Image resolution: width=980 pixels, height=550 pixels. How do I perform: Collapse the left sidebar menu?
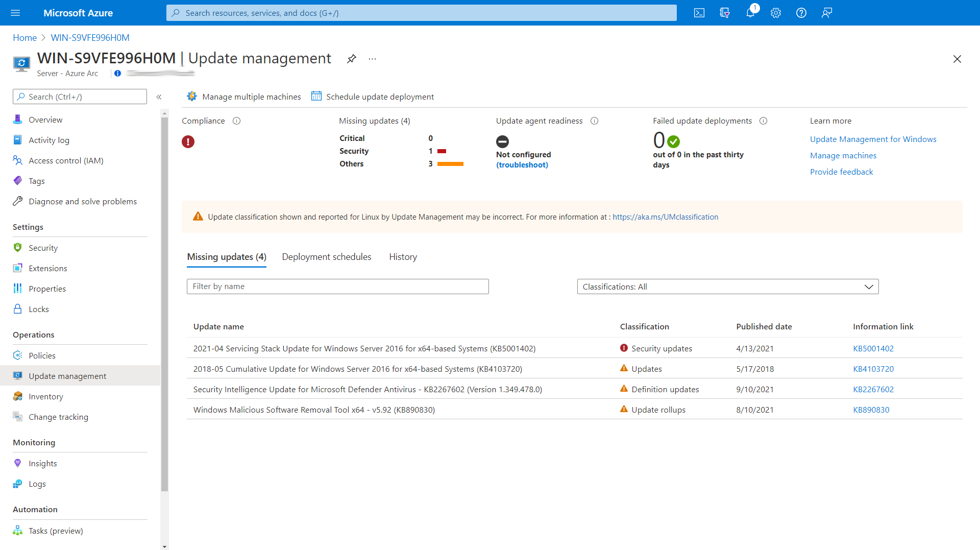pyautogui.click(x=159, y=97)
